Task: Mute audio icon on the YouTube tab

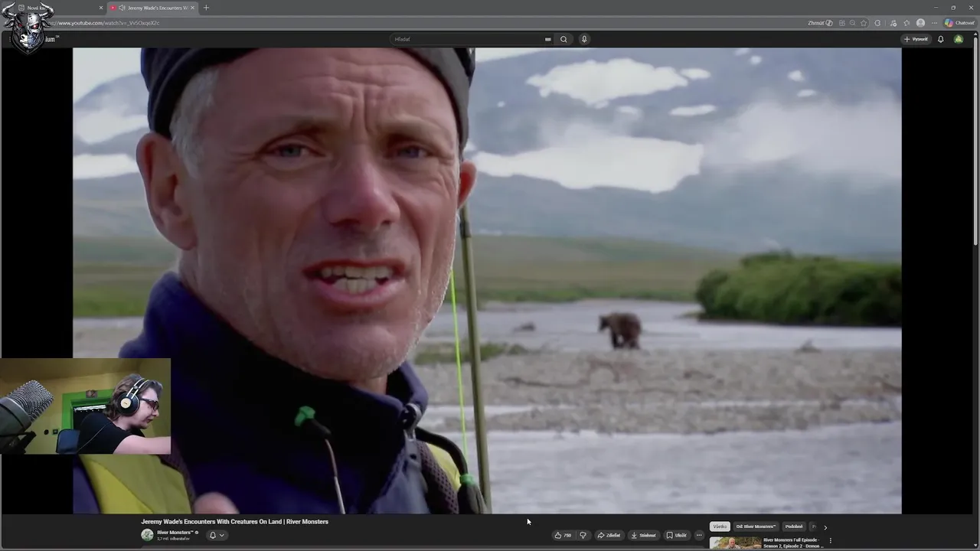Action: pyautogui.click(x=122, y=8)
